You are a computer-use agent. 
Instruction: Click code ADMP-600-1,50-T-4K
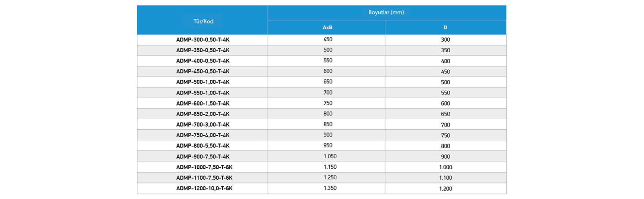203,103
